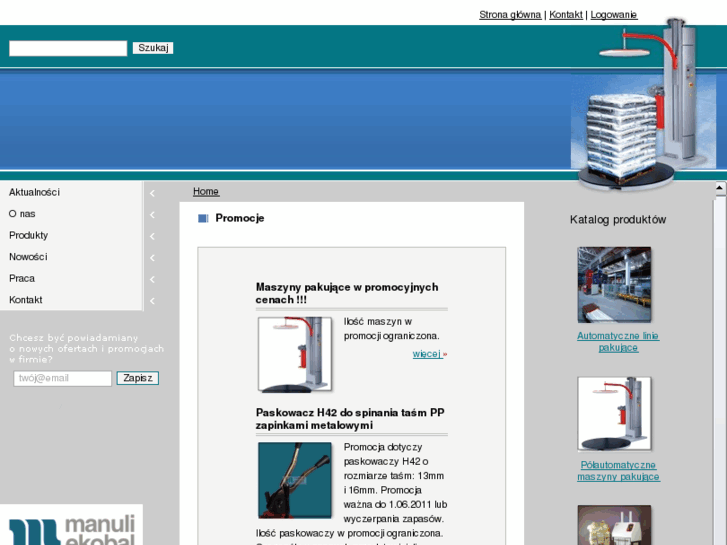This screenshot has width=727, height=545.
Task: Expand the arrow next to O nas
Action: pos(152,215)
